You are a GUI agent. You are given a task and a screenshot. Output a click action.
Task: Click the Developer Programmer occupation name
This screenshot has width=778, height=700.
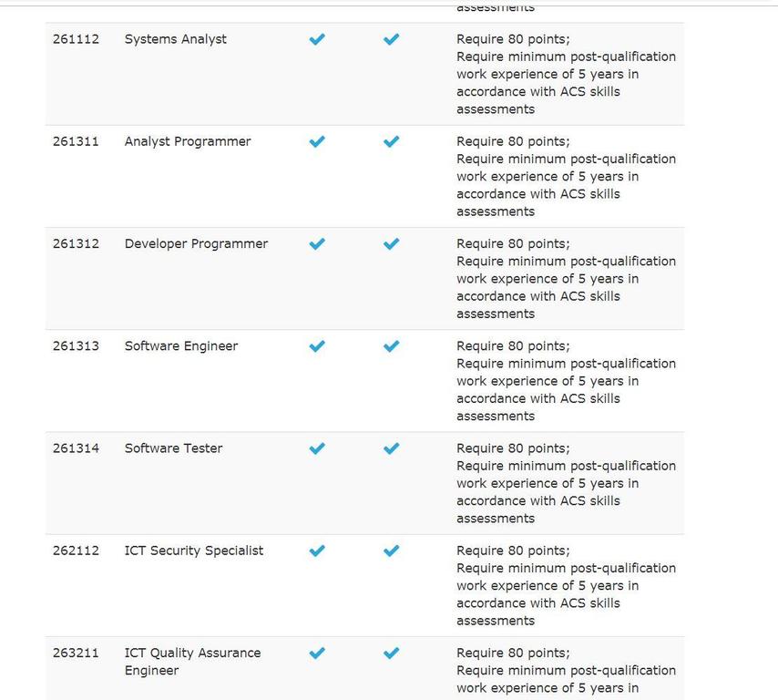[196, 243]
